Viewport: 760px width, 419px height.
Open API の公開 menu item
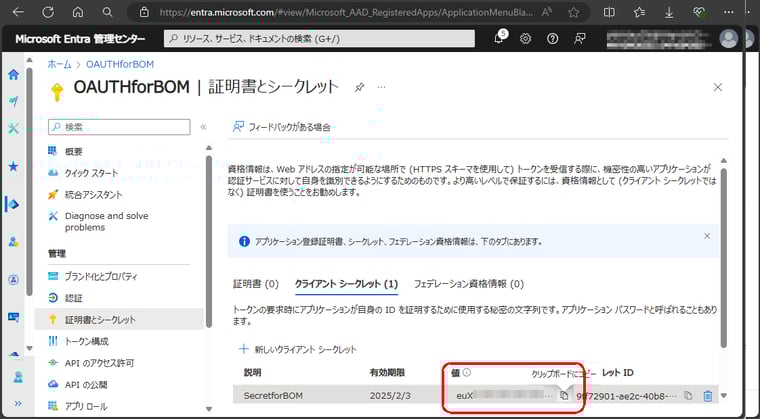[x=86, y=385]
